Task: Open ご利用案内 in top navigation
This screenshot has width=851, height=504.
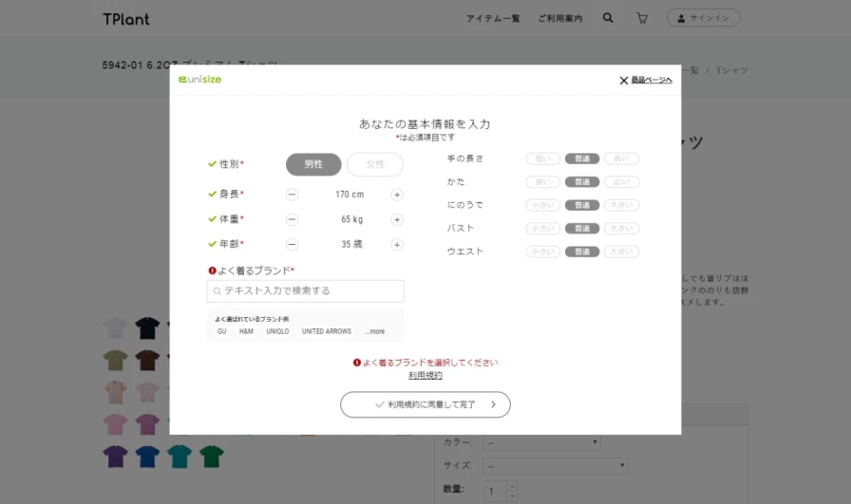Action: [559, 18]
